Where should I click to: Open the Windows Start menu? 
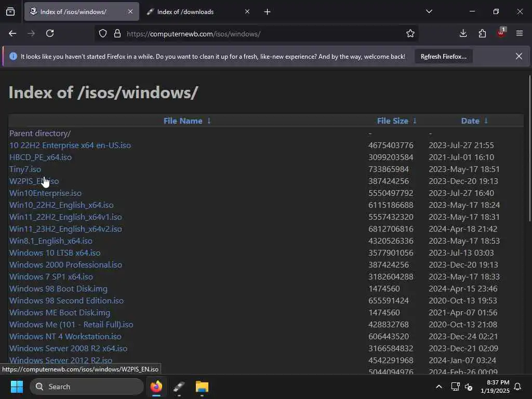(17, 387)
